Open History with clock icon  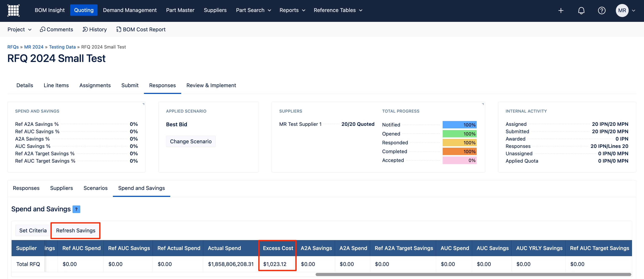click(x=95, y=29)
